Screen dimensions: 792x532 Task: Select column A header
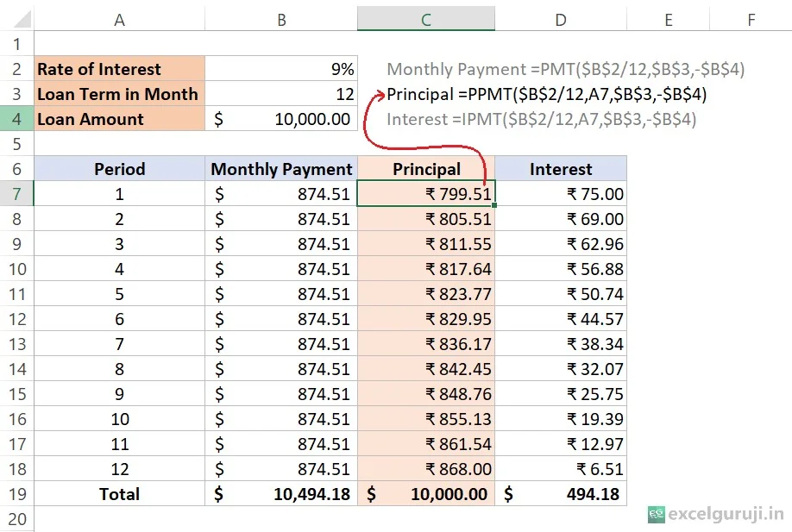119,19
